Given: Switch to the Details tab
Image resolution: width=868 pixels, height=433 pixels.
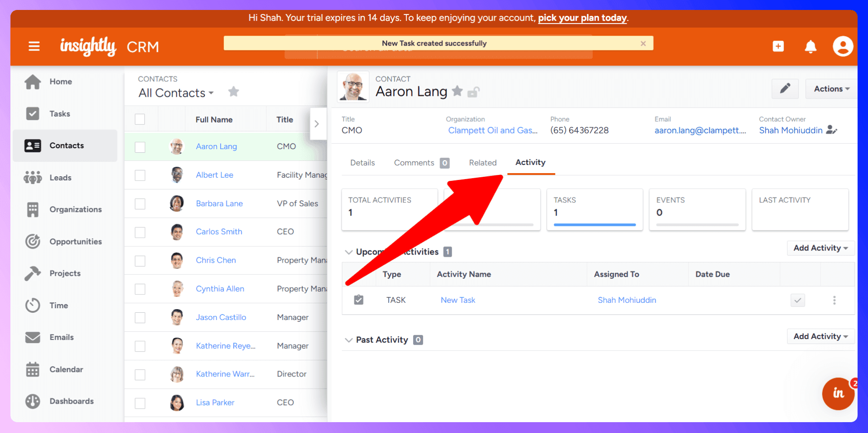Looking at the screenshot, I should click(363, 163).
